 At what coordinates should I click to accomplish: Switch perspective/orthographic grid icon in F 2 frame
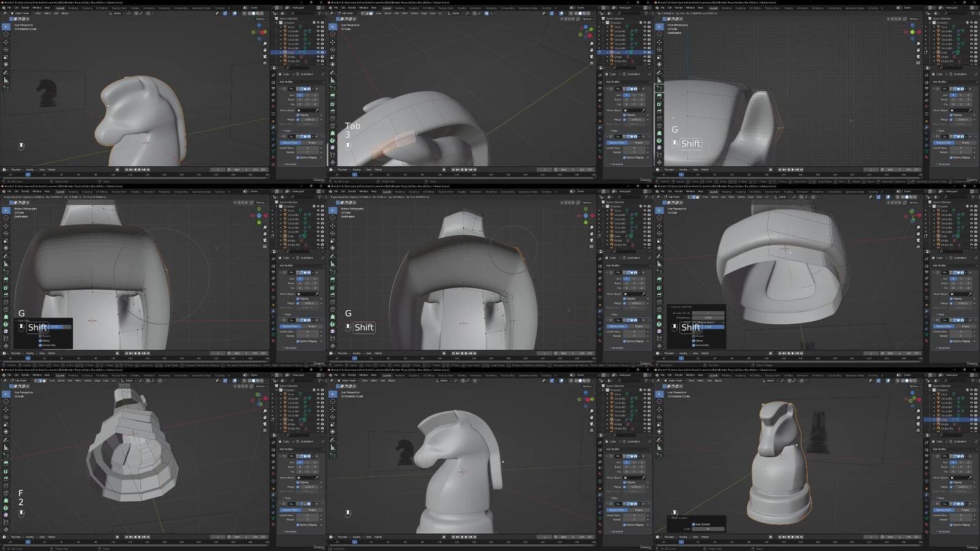pyautogui.click(x=265, y=430)
